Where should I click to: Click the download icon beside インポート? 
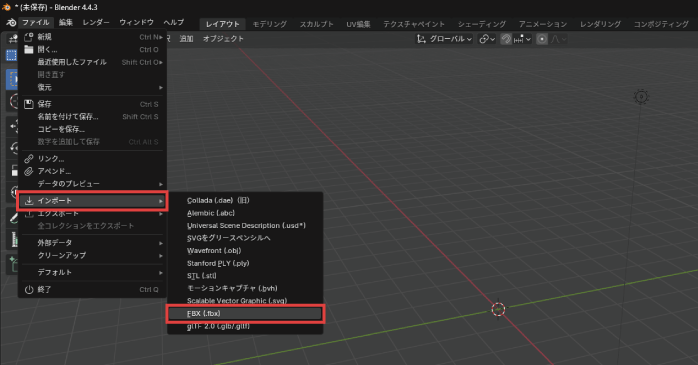tap(29, 201)
